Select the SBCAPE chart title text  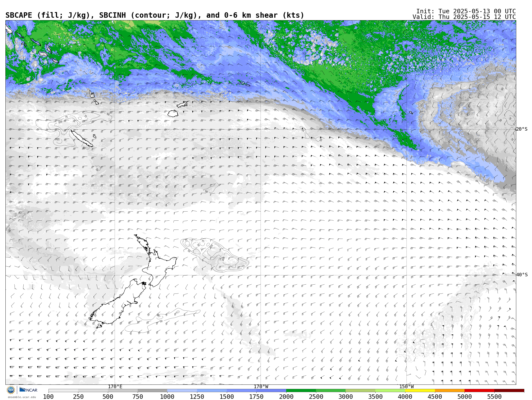tap(155, 15)
